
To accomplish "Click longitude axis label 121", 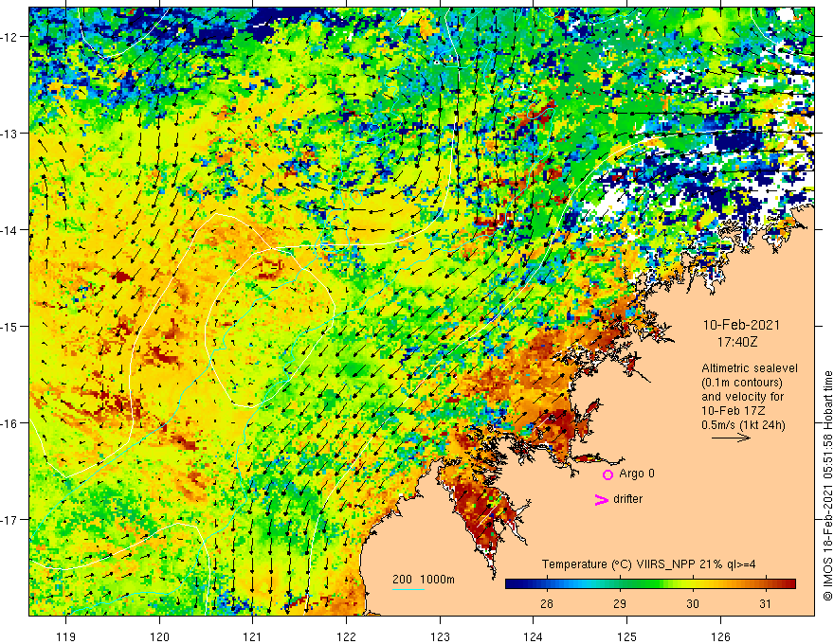I will pos(253,636).
